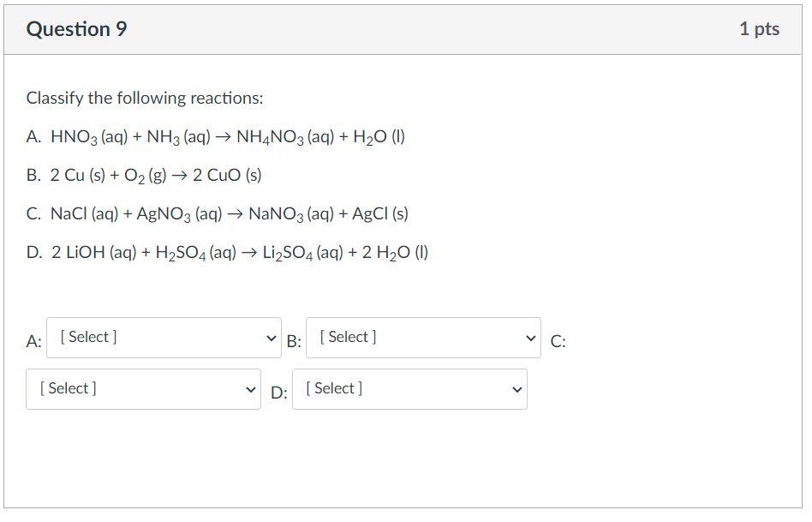Click the chevron arrow on dropdown D

pos(516,389)
